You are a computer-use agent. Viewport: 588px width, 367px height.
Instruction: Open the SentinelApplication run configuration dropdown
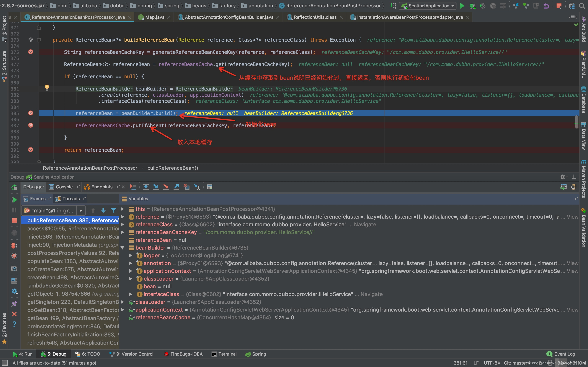click(428, 6)
